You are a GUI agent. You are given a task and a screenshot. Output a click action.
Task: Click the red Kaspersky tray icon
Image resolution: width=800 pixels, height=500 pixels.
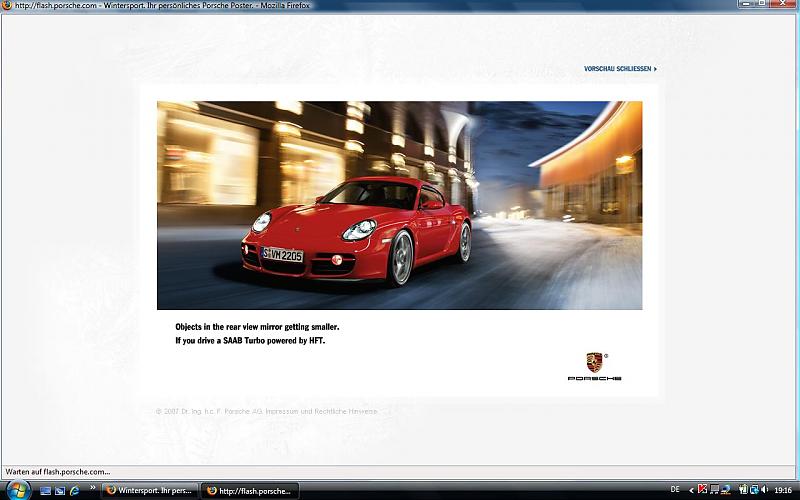coord(702,490)
